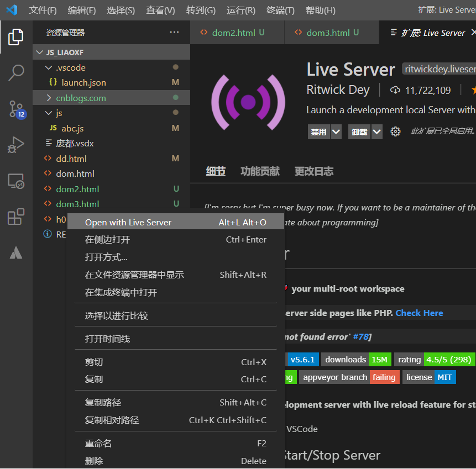This screenshot has width=476, height=469.
Task: Switch to the 扩展 Live Server tab
Action: tap(428, 33)
